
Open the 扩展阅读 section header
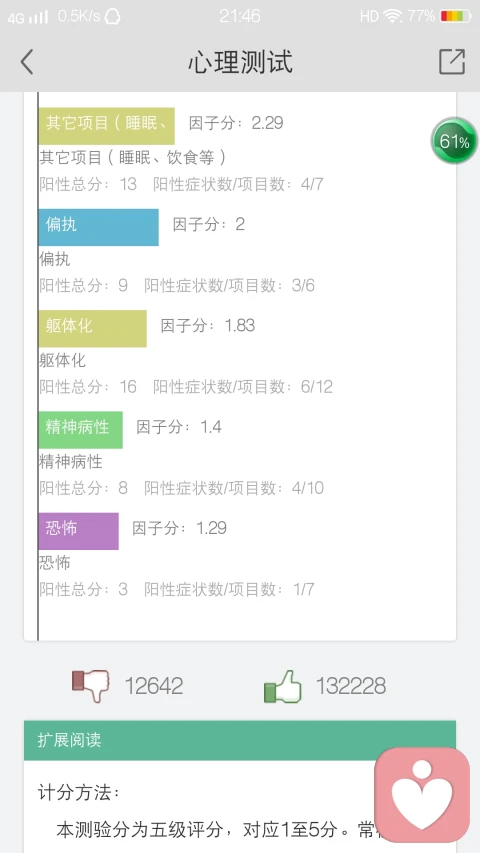click(239, 740)
